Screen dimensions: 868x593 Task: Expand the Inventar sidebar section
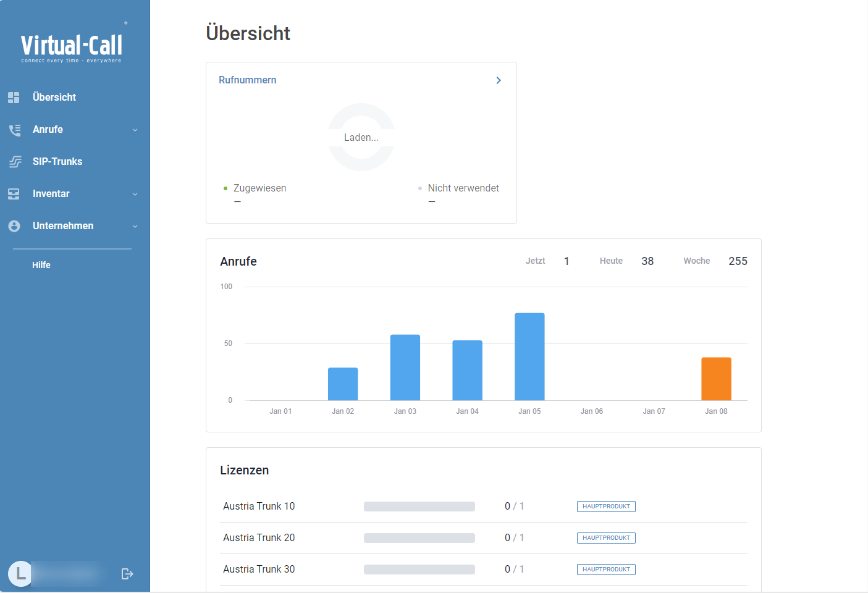pyautogui.click(x=135, y=193)
